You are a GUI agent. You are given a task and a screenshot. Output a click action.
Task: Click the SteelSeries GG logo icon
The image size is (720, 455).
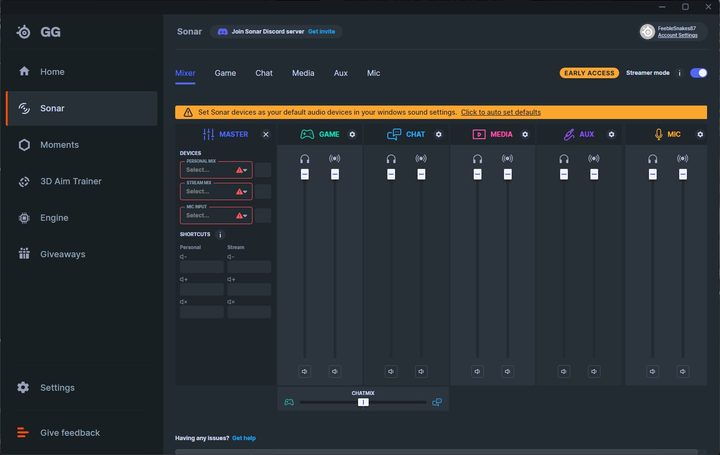pos(23,32)
